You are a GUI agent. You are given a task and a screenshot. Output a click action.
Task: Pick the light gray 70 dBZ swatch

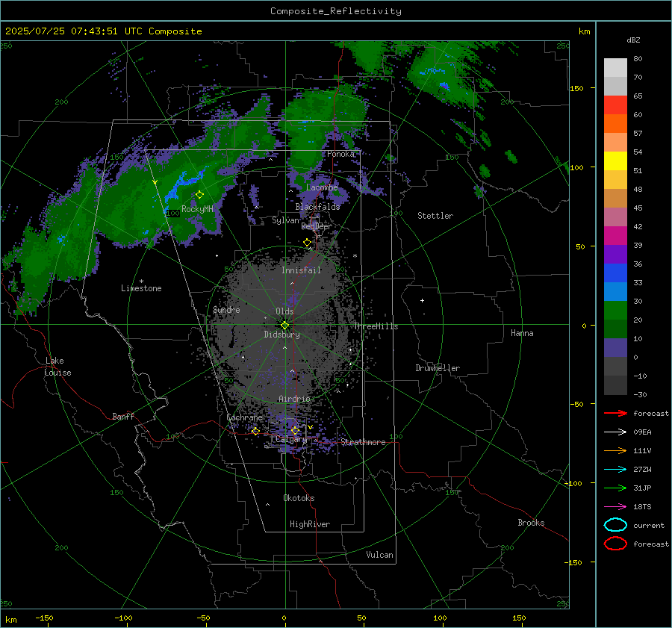(x=615, y=68)
